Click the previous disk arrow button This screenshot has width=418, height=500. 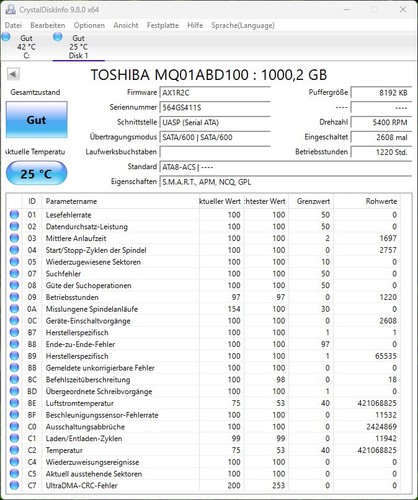[13, 74]
